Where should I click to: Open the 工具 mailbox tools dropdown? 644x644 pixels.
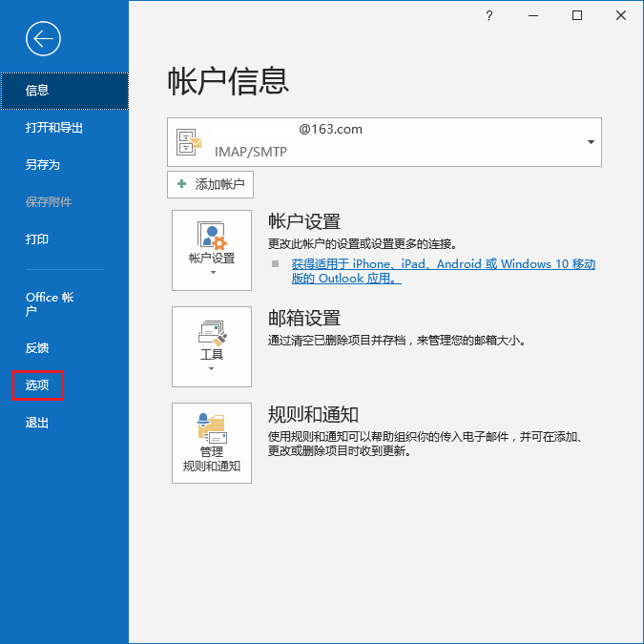212,346
